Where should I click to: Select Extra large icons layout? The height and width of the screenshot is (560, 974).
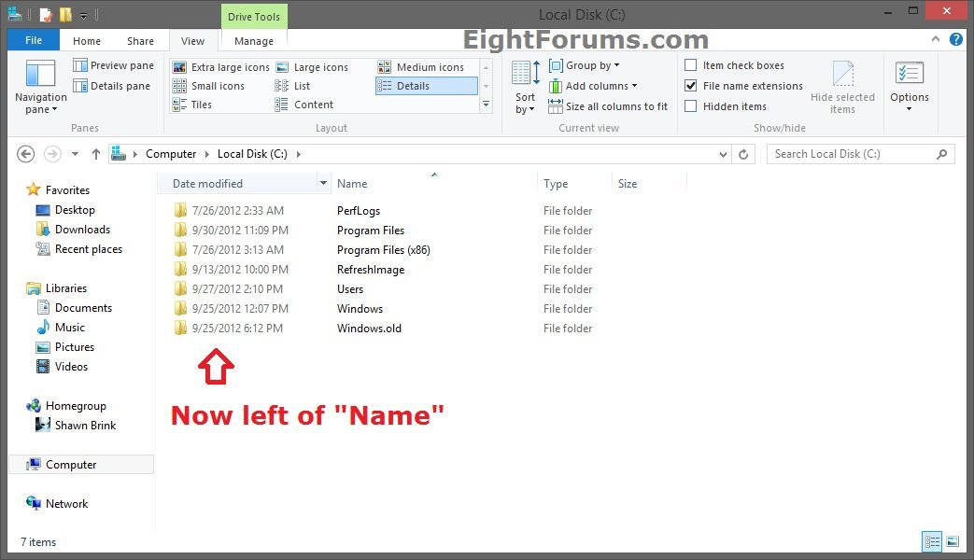221,67
